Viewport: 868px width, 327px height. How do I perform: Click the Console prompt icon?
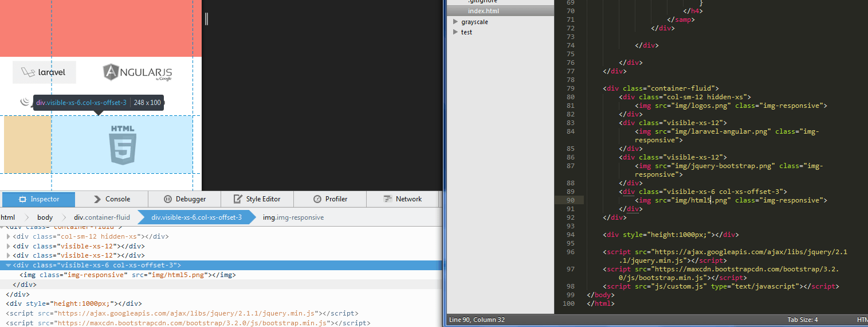tap(97, 199)
